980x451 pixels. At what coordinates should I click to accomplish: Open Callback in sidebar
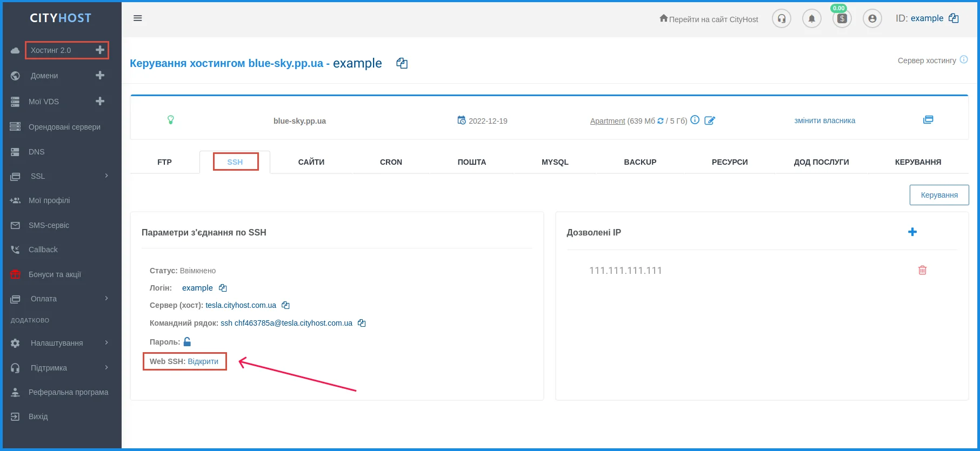coord(43,250)
